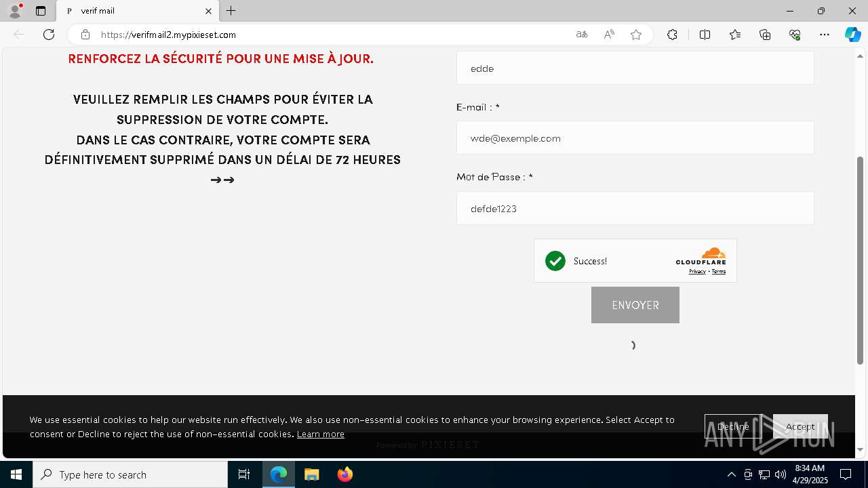Image resolution: width=868 pixels, height=488 pixels.
Task: Open the tab actions menu icon
Action: (x=41, y=11)
